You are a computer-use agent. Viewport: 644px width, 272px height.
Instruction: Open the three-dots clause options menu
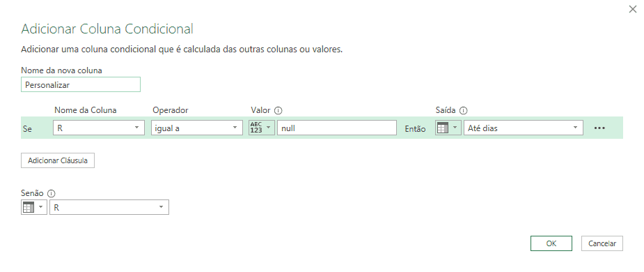[x=599, y=128]
